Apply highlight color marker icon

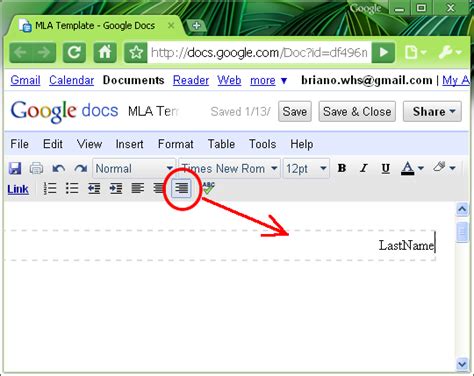(439, 167)
